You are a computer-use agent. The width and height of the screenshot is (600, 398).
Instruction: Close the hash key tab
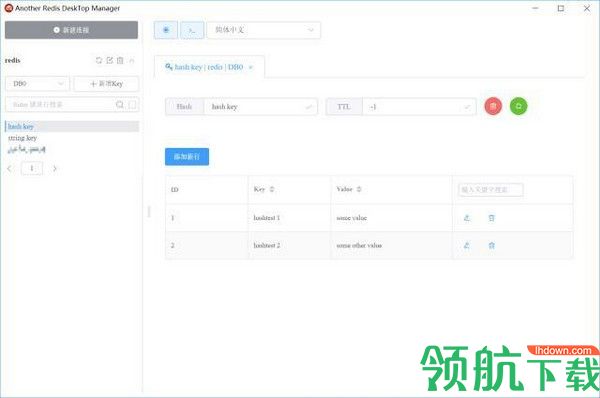(x=251, y=67)
